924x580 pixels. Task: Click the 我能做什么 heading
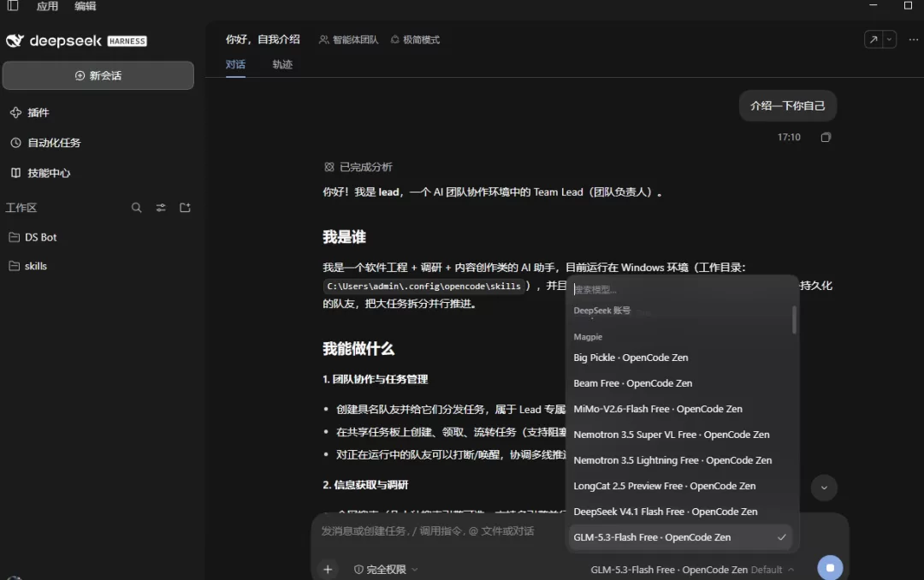(358, 348)
